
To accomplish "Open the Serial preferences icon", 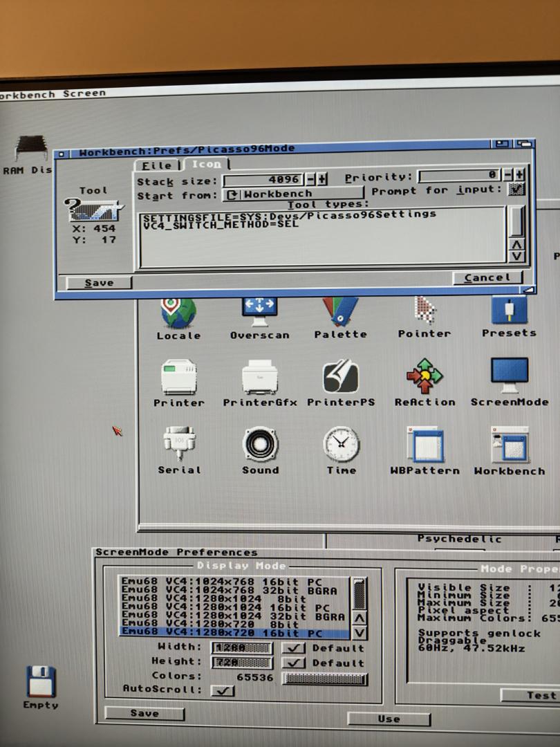I will click(x=179, y=443).
